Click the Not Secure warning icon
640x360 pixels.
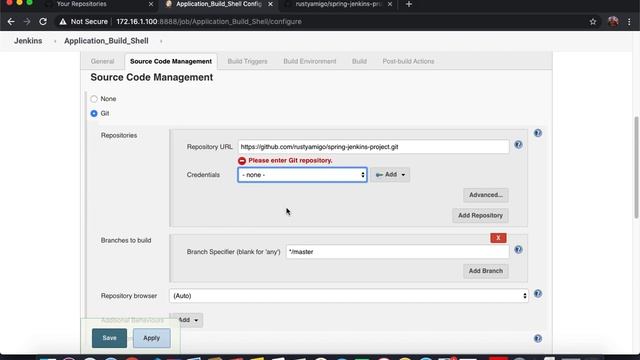click(62, 22)
